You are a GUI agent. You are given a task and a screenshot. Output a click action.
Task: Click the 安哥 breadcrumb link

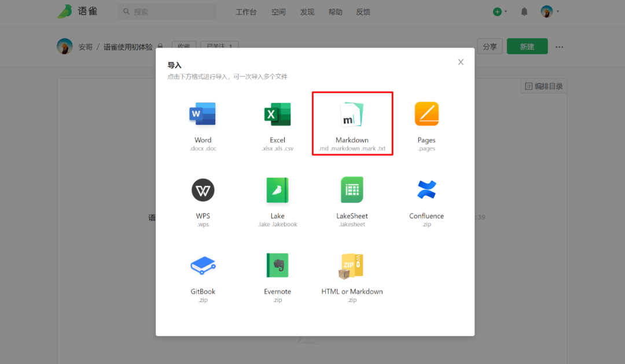coord(85,47)
